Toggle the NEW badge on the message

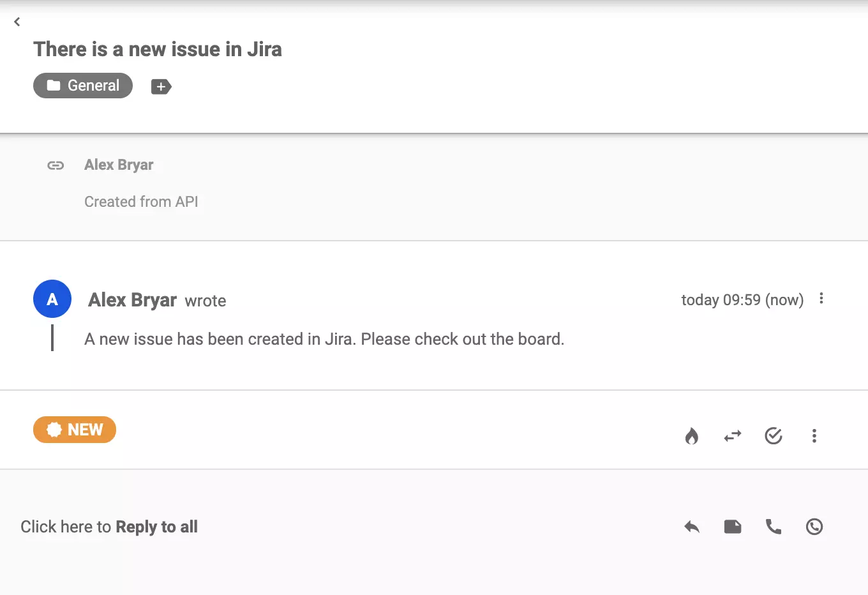click(x=75, y=430)
